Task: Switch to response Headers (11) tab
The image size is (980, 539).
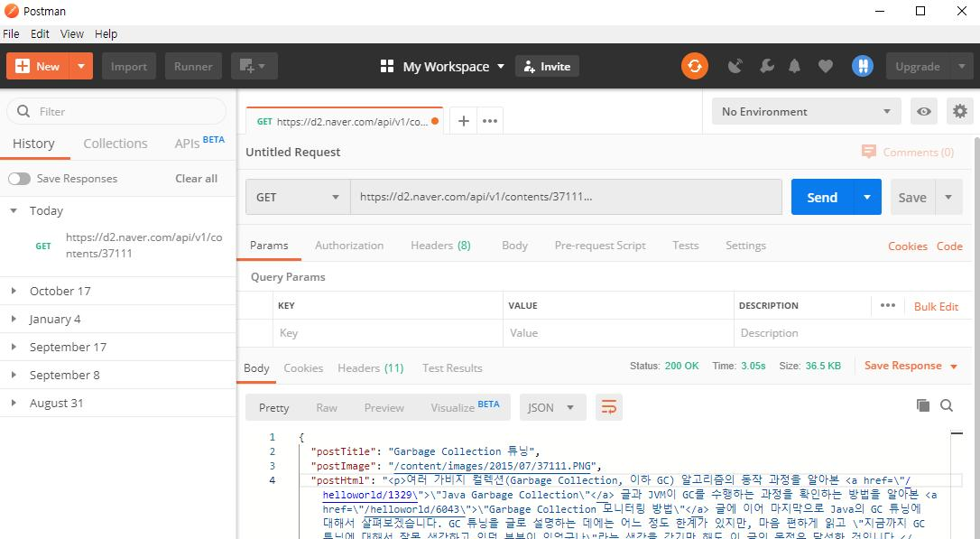Action: pos(371,368)
